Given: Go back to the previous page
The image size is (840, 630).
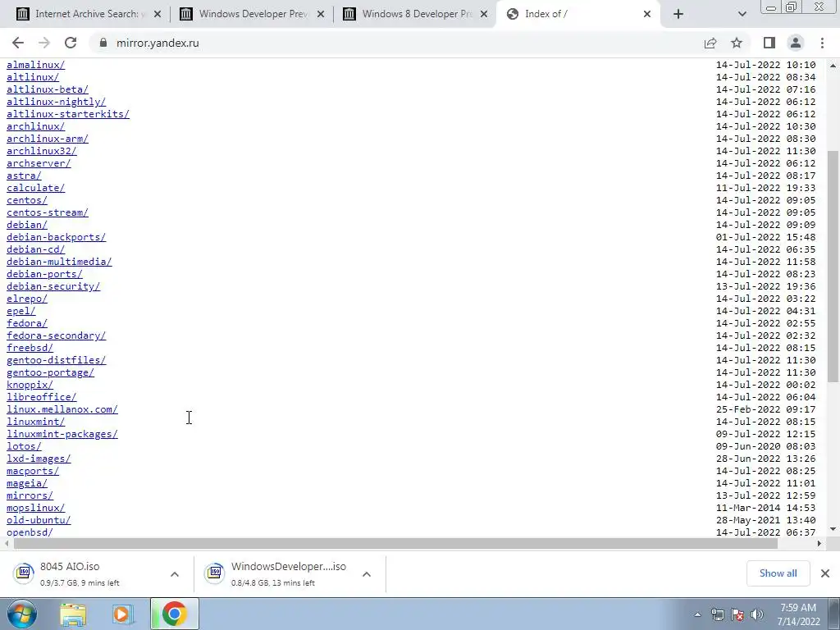Looking at the screenshot, I should 18,43.
